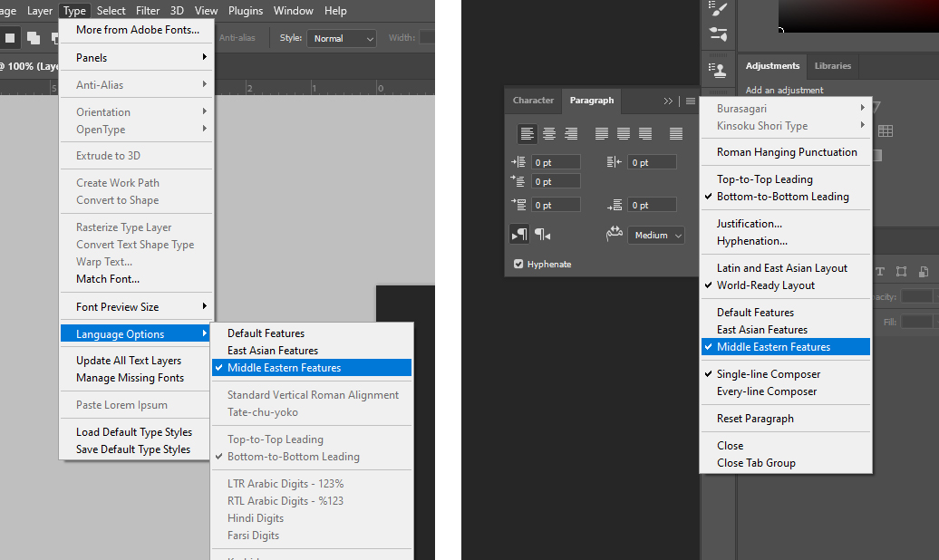
Task: Toggle Middle Eastern Features in Paragraph flyout
Action: [x=786, y=347]
